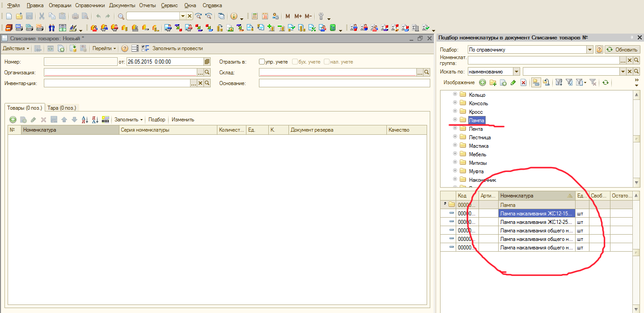Add a new folder group in the nomenclature picker

click(x=493, y=82)
